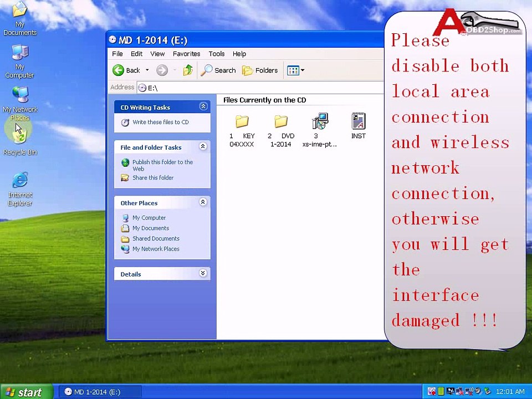Click the My Network Places desktop icon
The width and height of the screenshot is (532, 399).
(20, 104)
